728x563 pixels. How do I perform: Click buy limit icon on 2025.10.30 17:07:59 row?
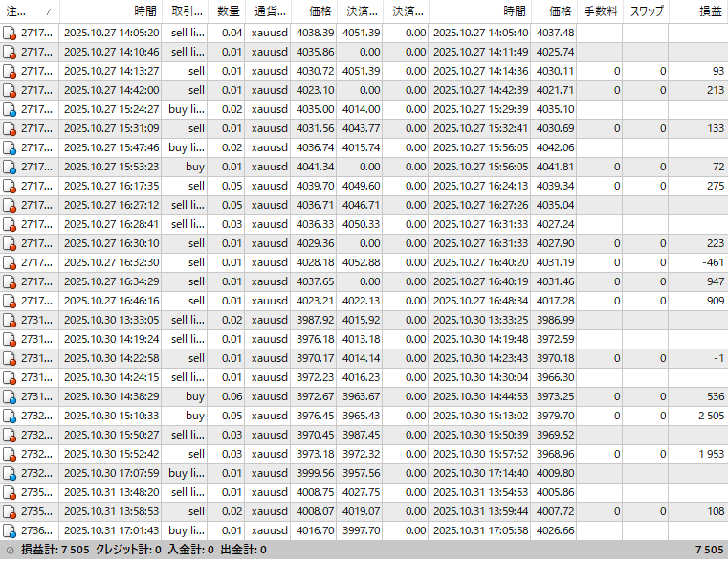point(10,473)
